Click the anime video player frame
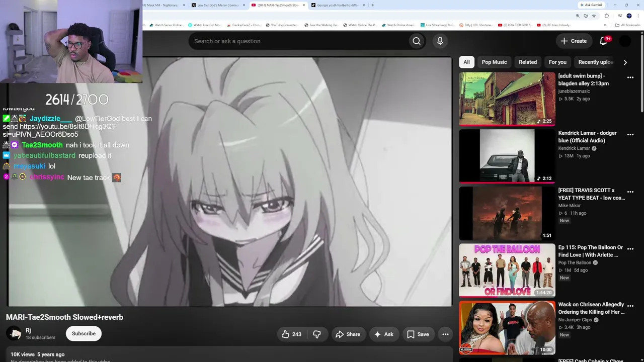The height and width of the screenshot is (362, 644). tap(229, 182)
